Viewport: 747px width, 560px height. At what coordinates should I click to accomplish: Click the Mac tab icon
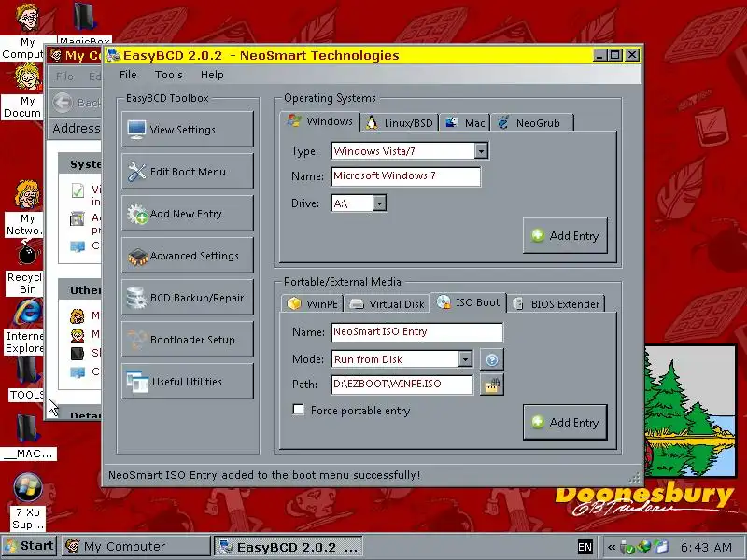(451, 122)
